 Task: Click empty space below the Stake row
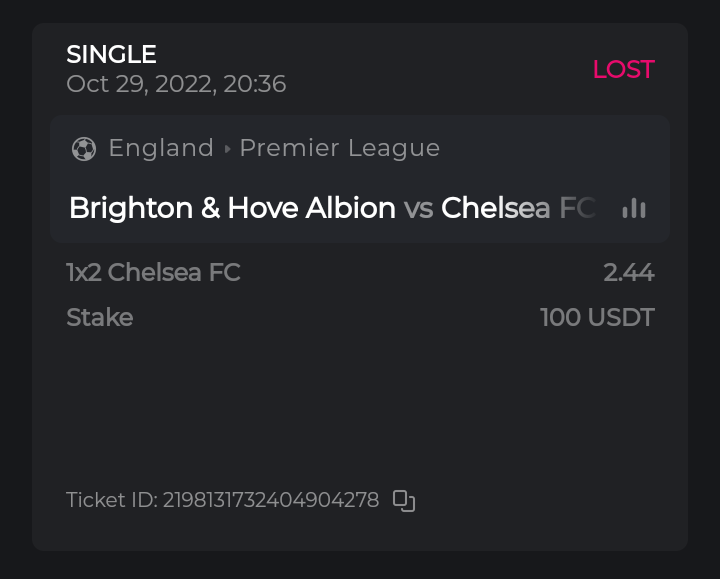pos(360,400)
